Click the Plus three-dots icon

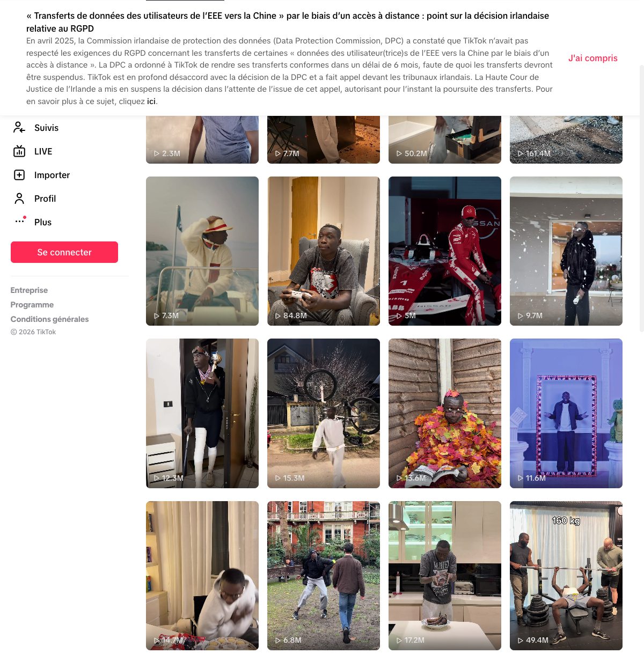point(20,221)
